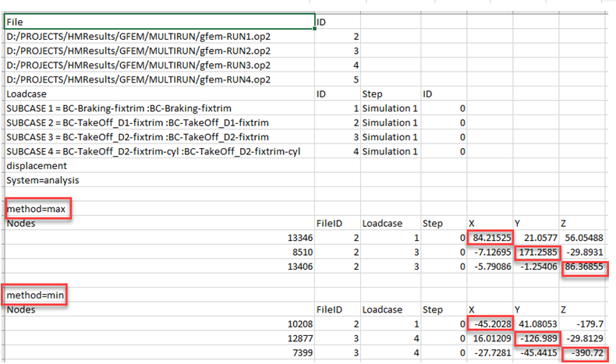
Task: Click the 'Step' header next to Loadcase ID
Action: pos(391,94)
